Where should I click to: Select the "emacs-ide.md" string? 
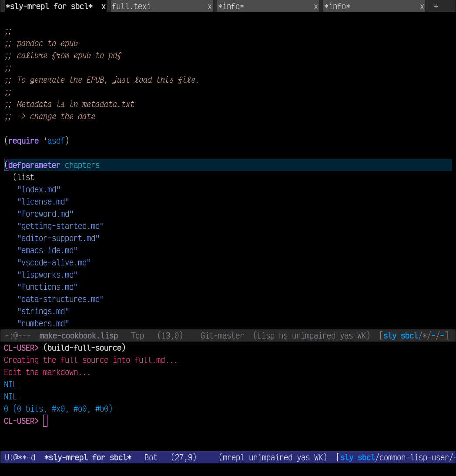(x=47, y=251)
